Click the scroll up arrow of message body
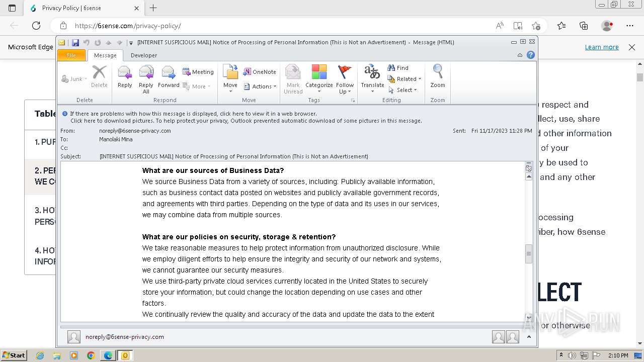The height and width of the screenshot is (362, 644). (528, 176)
